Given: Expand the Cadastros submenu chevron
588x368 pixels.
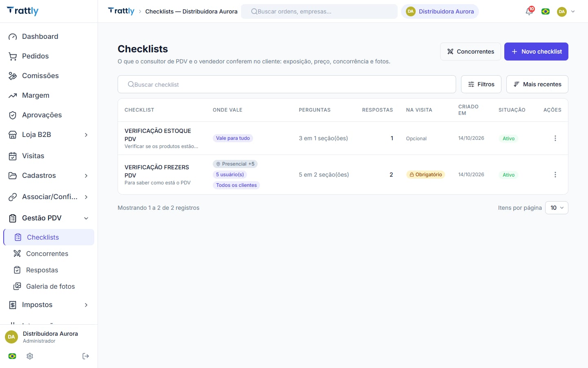Looking at the screenshot, I should 86,176.
